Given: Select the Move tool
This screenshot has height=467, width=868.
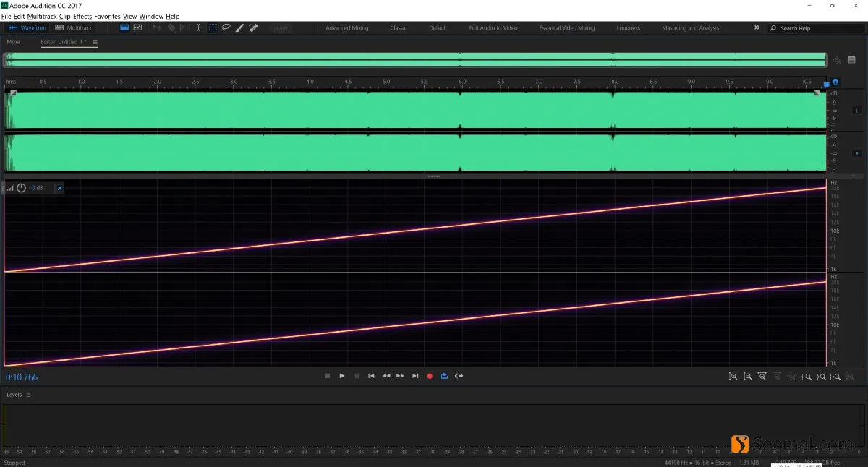Looking at the screenshot, I should [x=158, y=27].
